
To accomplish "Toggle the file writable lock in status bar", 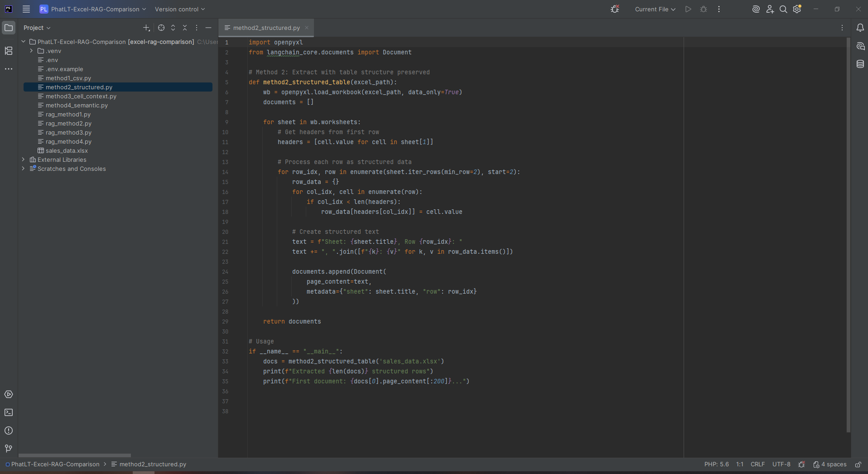I will [x=858, y=464].
